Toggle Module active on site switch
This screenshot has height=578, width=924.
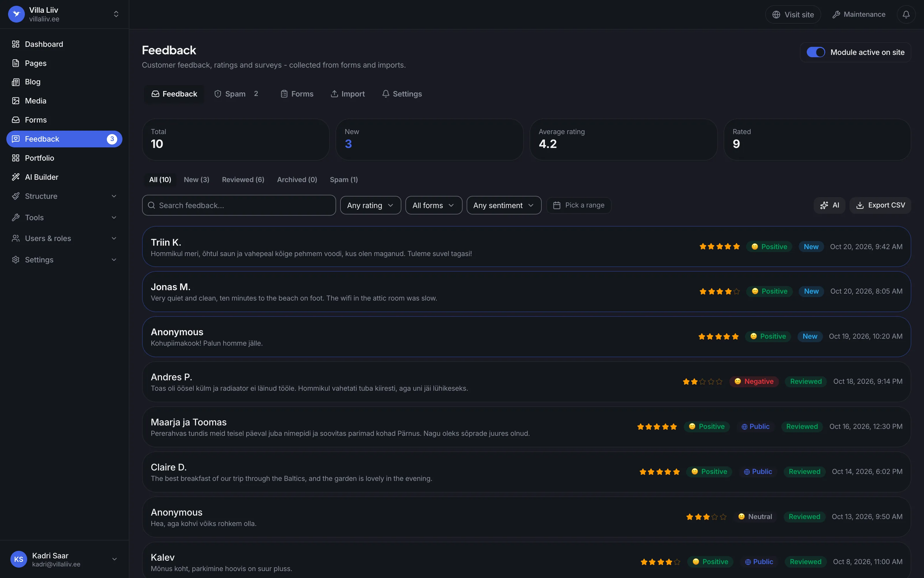tap(815, 52)
